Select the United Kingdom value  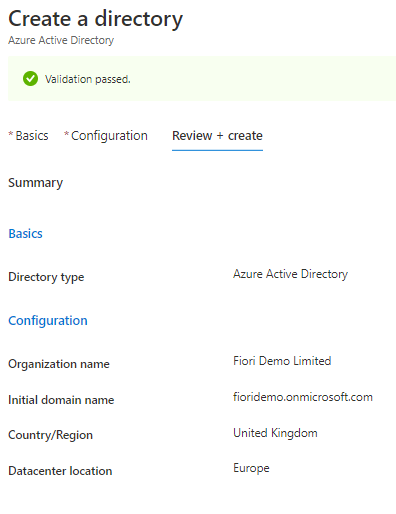pos(275,433)
